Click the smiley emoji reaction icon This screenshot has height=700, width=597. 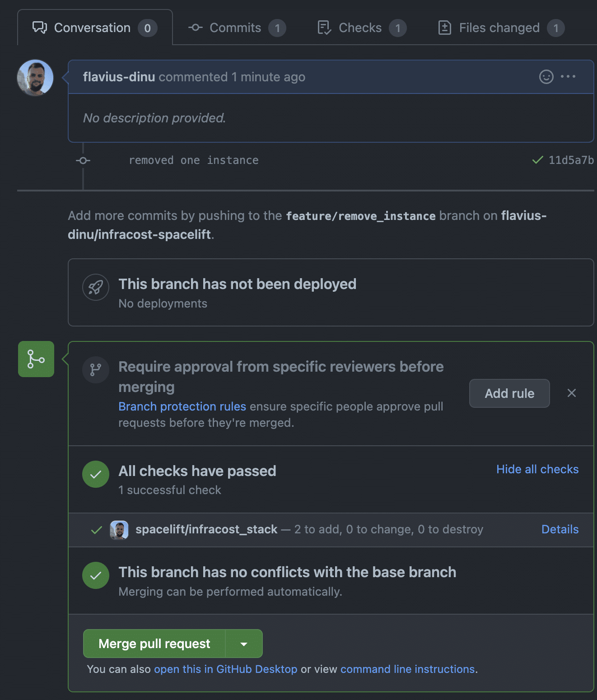[x=546, y=77]
